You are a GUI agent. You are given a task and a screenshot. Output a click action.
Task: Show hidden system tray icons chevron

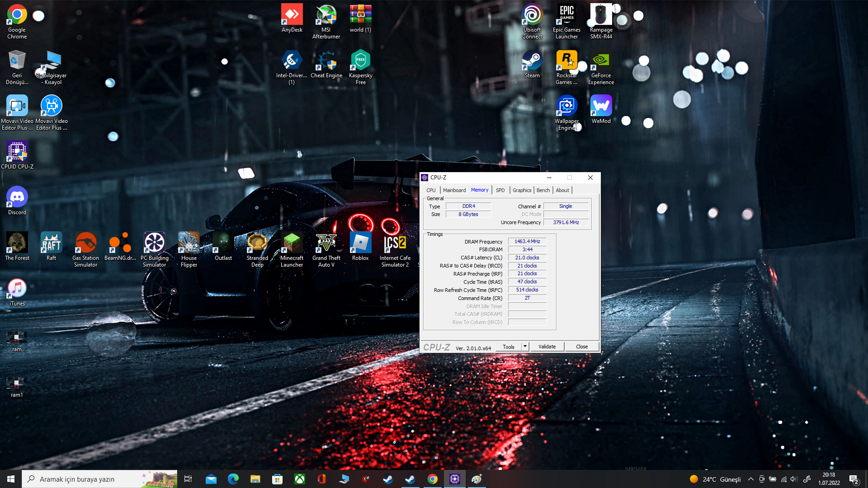pyautogui.click(x=750, y=479)
